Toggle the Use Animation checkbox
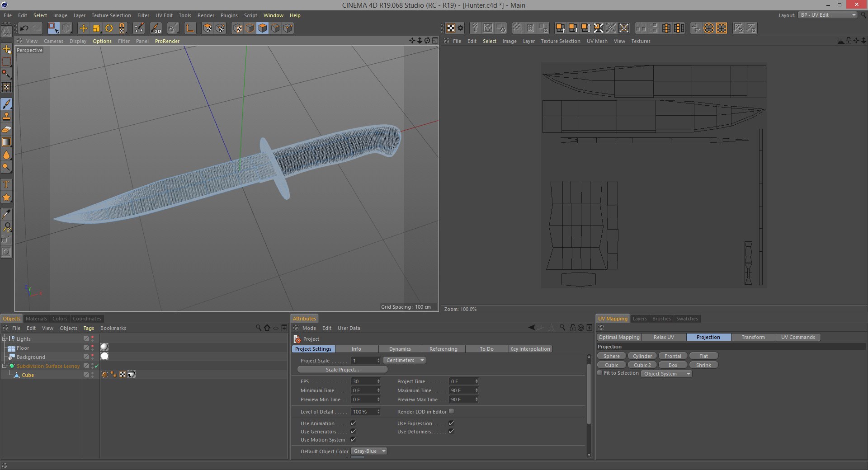Viewport: 868px width, 470px height. [x=353, y=423]
